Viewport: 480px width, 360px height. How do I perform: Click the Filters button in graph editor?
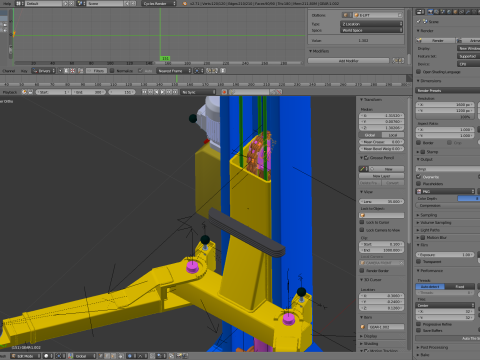[x=96, y=71]
